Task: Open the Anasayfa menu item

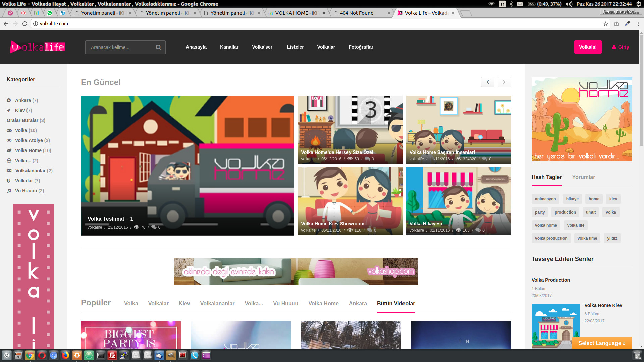Action: point(196,47)
